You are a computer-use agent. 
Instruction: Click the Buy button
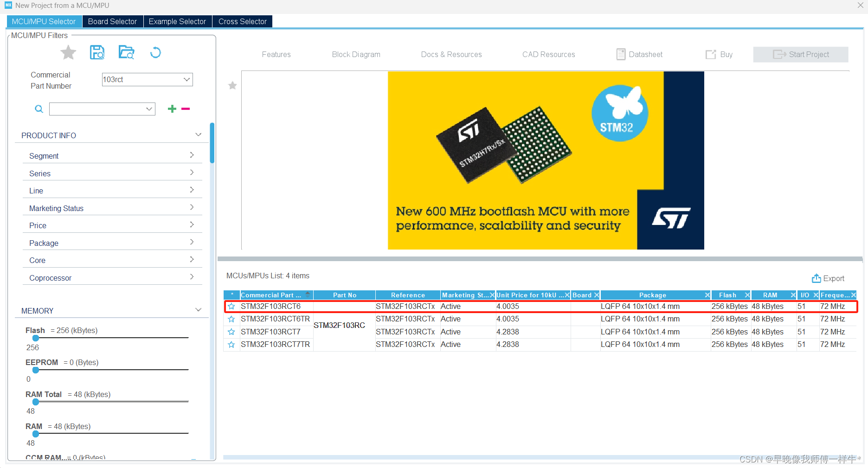(x=719, y=55)
